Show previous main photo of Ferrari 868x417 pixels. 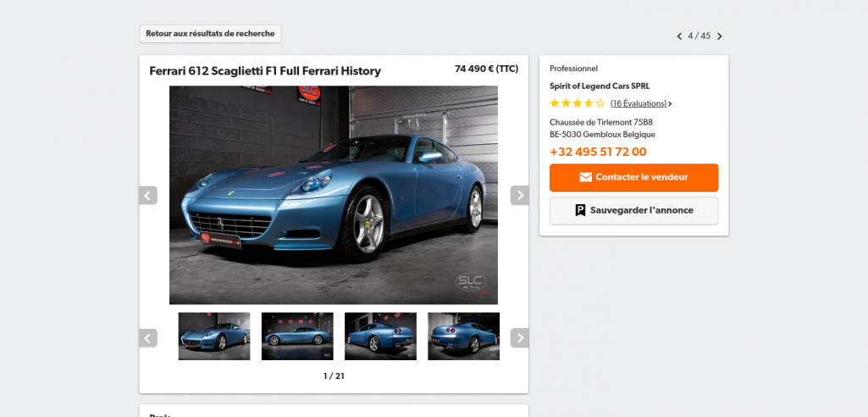[x=148, y=196]
